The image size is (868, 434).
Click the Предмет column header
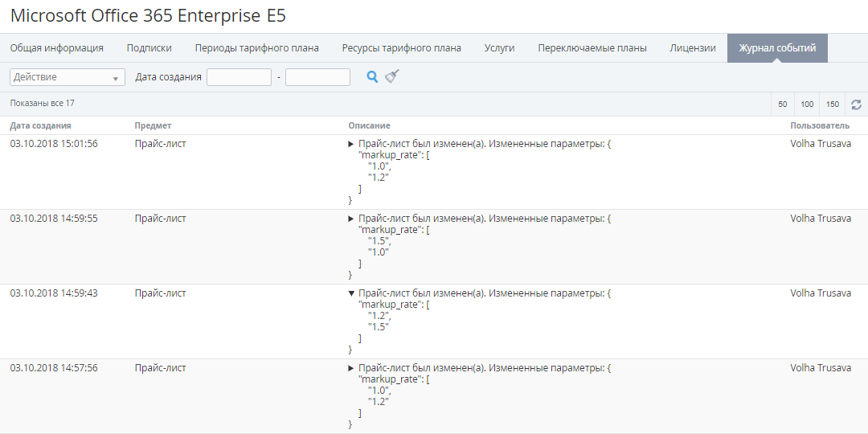[x=153, y=125]
